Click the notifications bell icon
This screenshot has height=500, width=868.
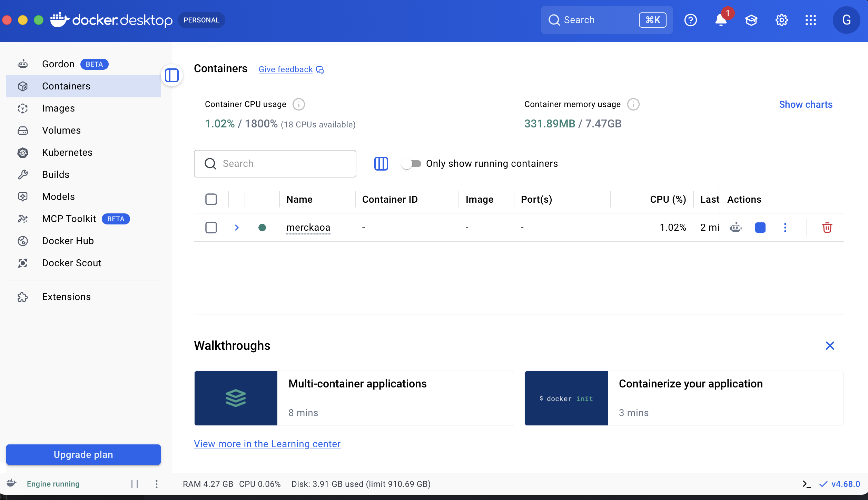coord(721,20)
